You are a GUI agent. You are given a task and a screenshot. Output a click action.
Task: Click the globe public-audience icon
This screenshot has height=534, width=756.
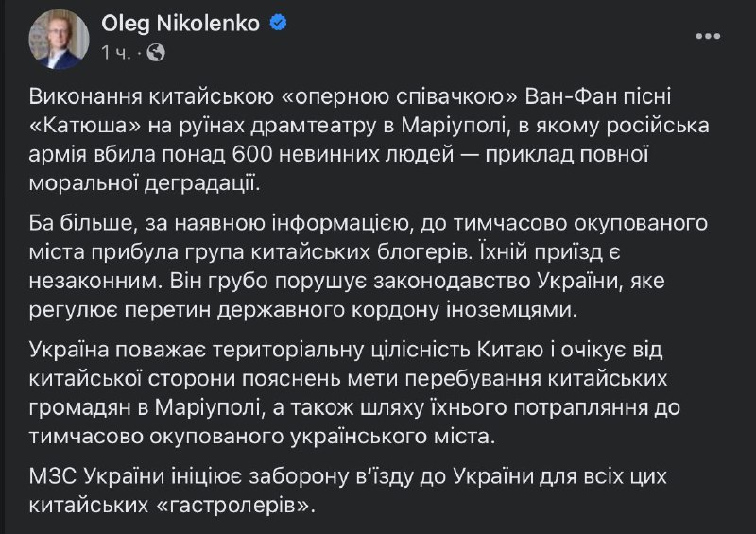(157, 52)
